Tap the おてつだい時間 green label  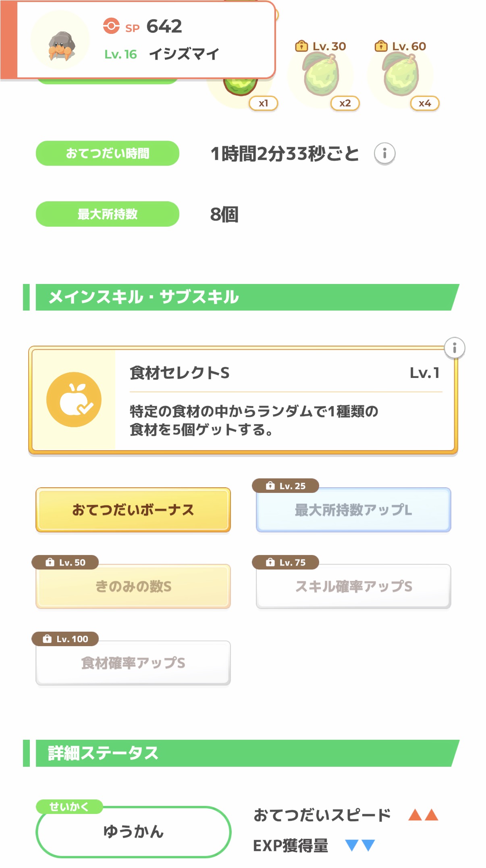coord(108,153)
